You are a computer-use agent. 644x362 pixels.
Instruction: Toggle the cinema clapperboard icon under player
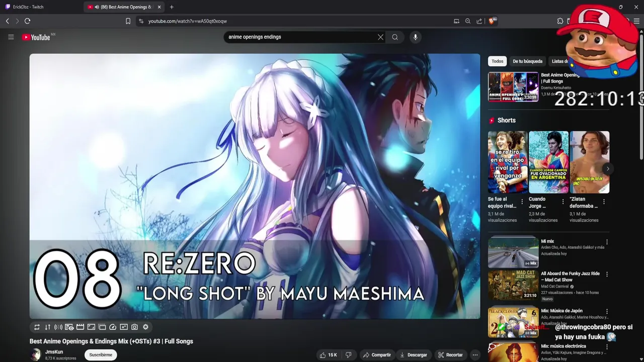pyautogui.click(x=80, y=327)
